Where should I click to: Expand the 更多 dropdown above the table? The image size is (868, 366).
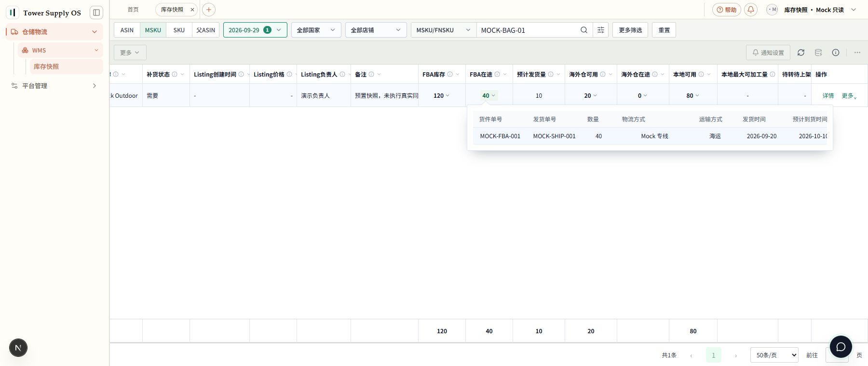coord(130,52)
